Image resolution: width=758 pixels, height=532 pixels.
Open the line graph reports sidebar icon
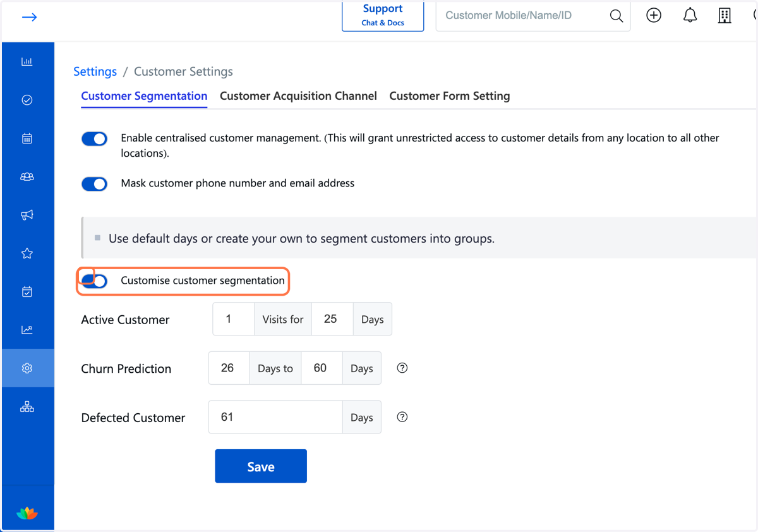tap(27, 330)
